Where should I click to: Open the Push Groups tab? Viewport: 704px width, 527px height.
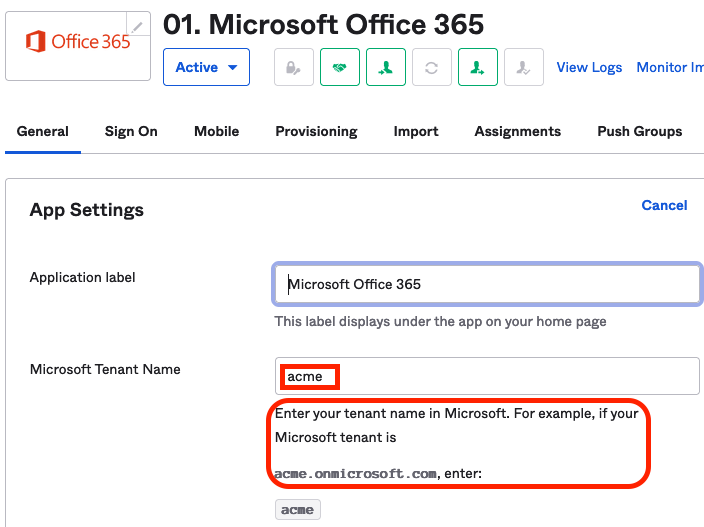tap(639, 131)
